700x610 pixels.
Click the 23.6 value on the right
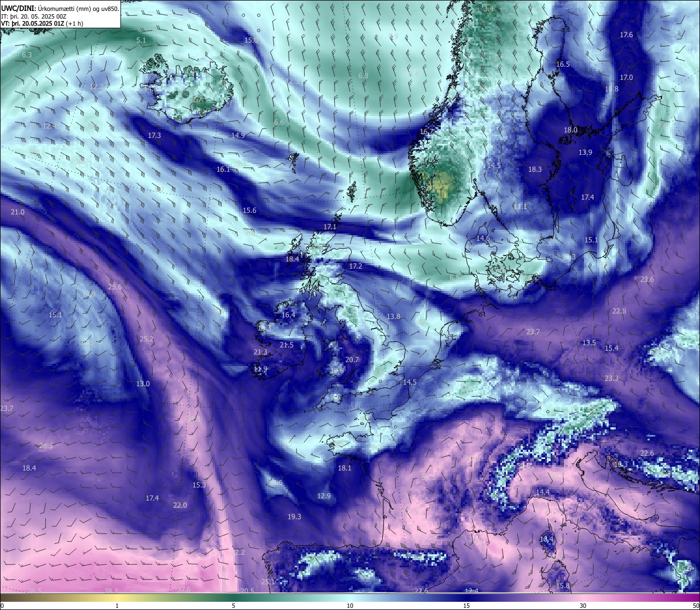(647, 280)
